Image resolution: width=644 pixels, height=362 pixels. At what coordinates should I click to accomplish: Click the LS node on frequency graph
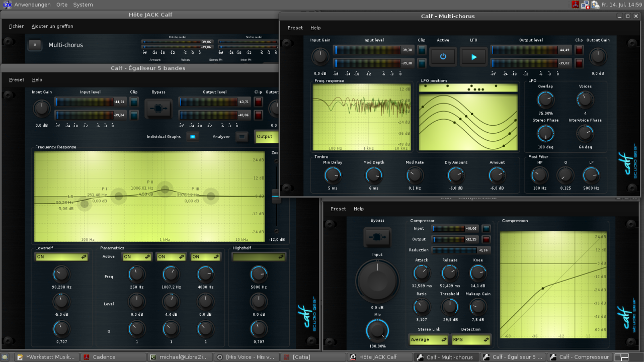coord(85,204)
